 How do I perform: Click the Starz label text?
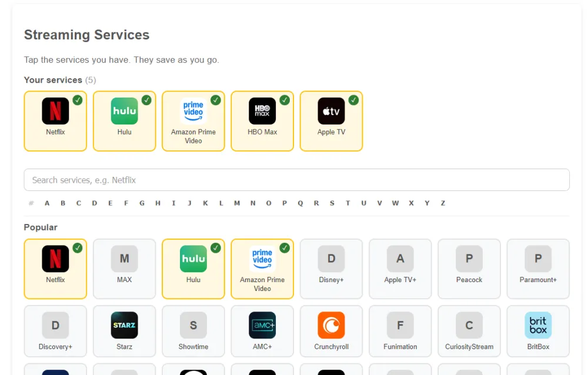pyautogui.click(x=125, y=347)
